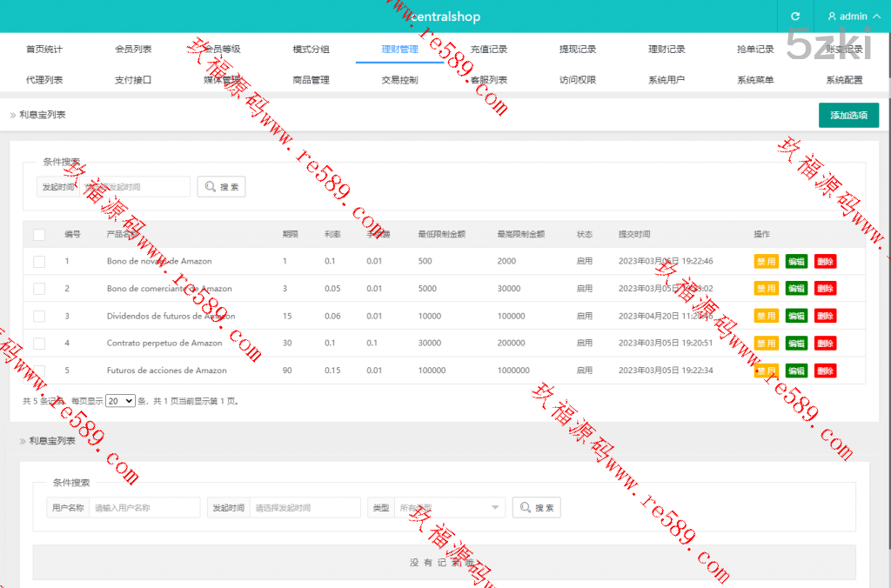Click the 添加选项 button
891x588 pixels.
[848, 116]
